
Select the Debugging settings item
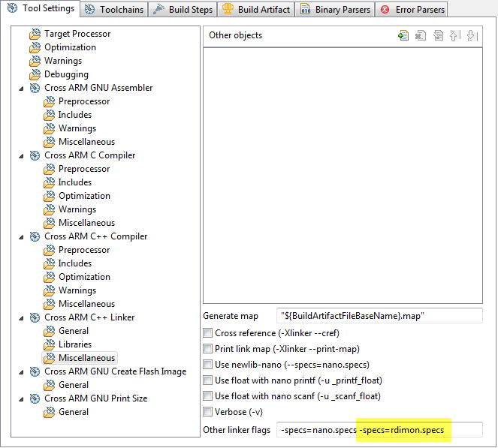coord(66,74)
